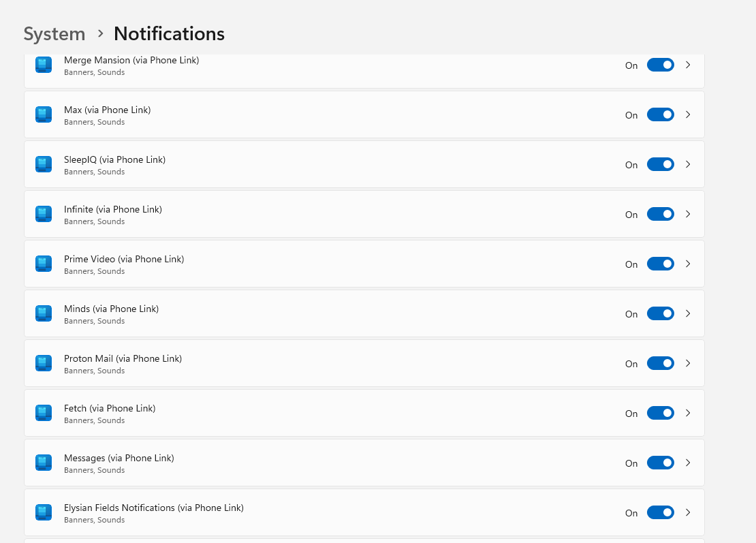
Task: Click the On label beside Infinite
Action: point(631,214)
